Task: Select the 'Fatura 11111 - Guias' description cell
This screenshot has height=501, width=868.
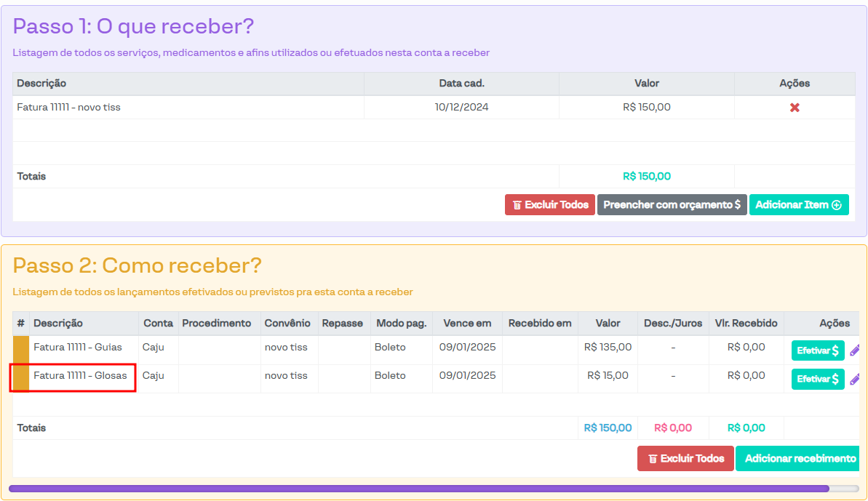Action: pyautogui.click(x=78, y=348)
